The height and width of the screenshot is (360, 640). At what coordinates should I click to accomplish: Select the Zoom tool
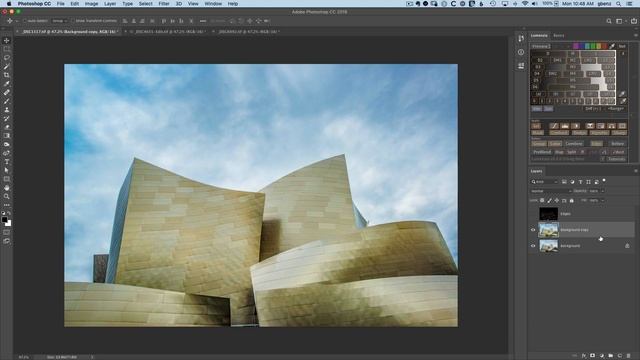pyautogui.click(x=7, y=196)
